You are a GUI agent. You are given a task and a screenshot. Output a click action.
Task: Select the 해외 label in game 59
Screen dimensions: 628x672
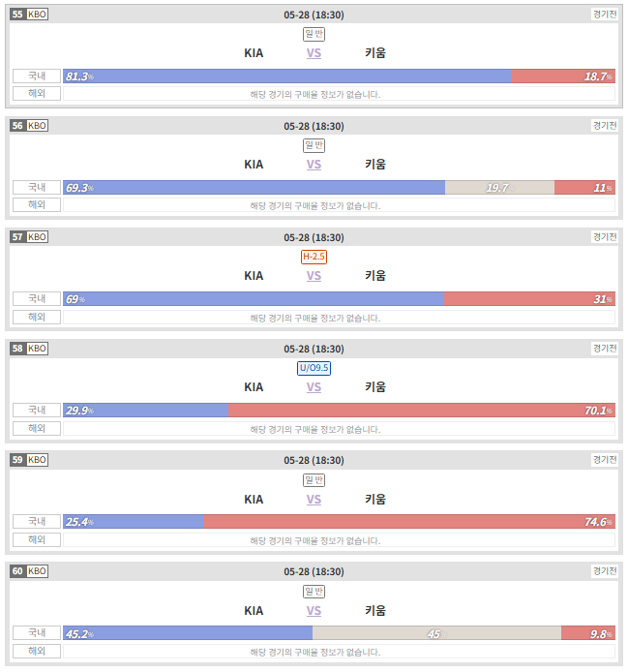click(x=37, y=539)
